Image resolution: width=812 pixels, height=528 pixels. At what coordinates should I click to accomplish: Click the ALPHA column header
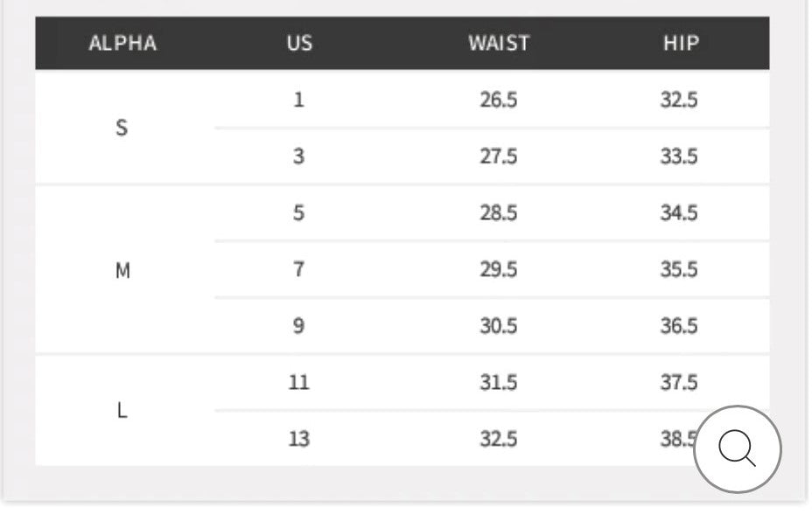tap(122, 43)
